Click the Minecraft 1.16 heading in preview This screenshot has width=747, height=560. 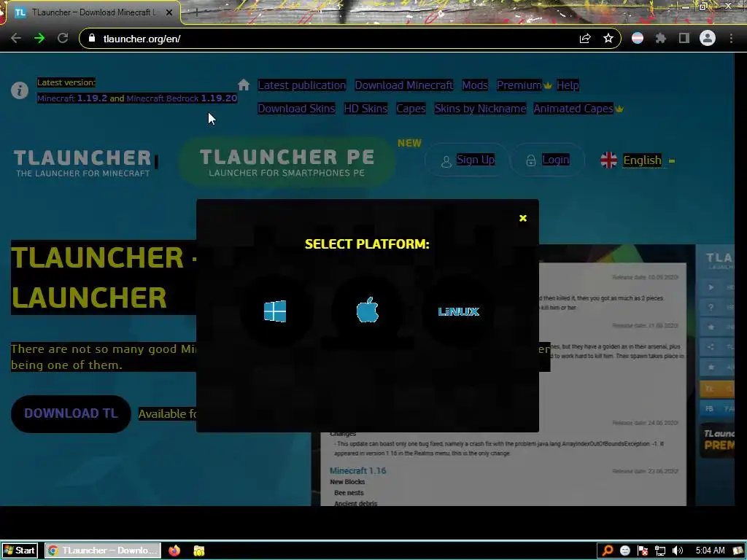tap(357, 470)
